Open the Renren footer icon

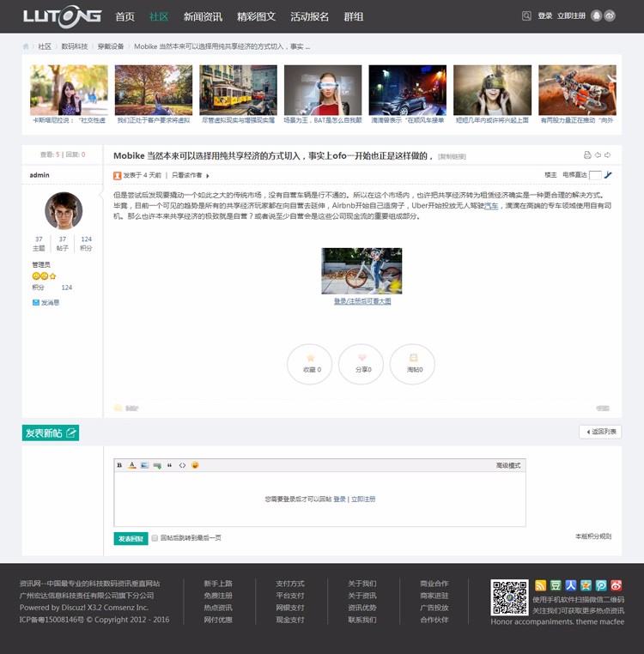[571, 585]
